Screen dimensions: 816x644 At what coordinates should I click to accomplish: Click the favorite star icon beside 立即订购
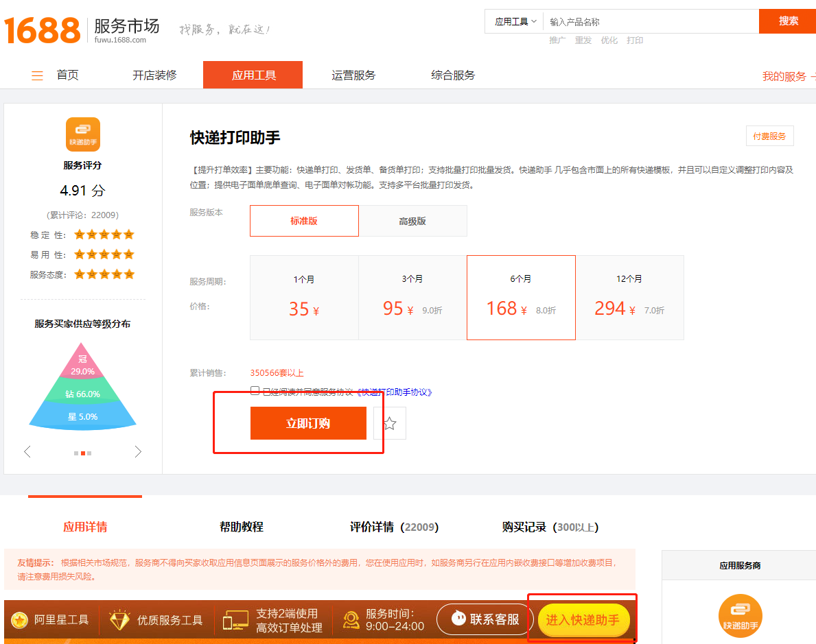390,423
